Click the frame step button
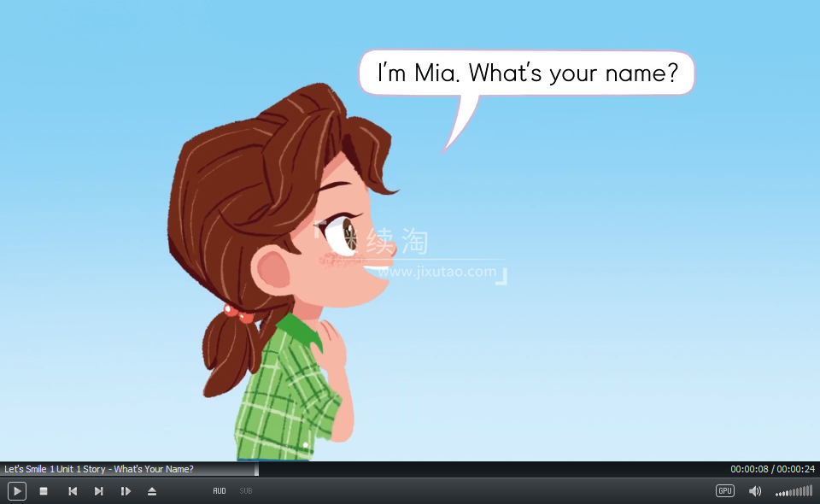 click(x=126, y=491)
